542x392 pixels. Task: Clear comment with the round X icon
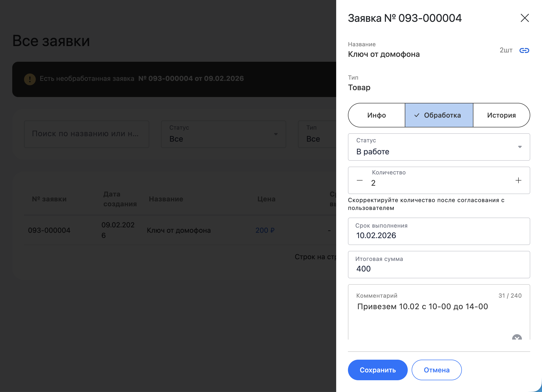point(517,338)
